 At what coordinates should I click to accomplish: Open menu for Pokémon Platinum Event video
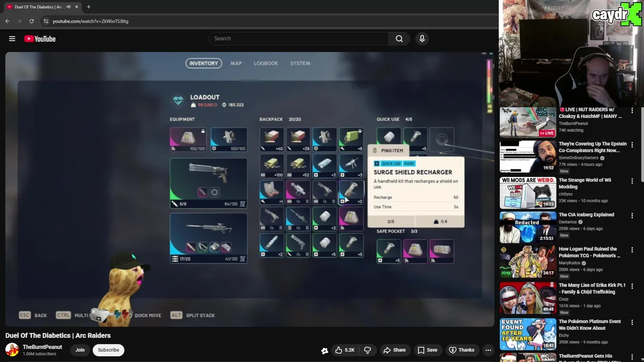pyautogui.click(x=632, y=322)
